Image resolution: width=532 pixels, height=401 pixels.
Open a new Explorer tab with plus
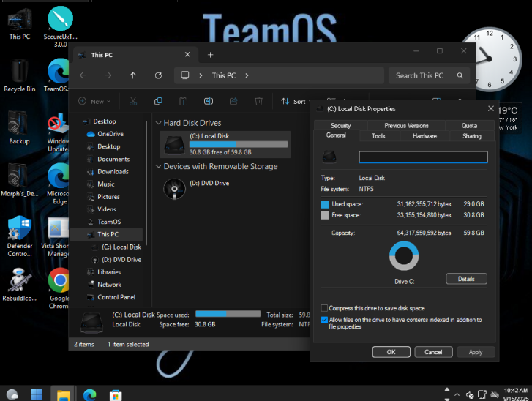[x=210, y=55]
